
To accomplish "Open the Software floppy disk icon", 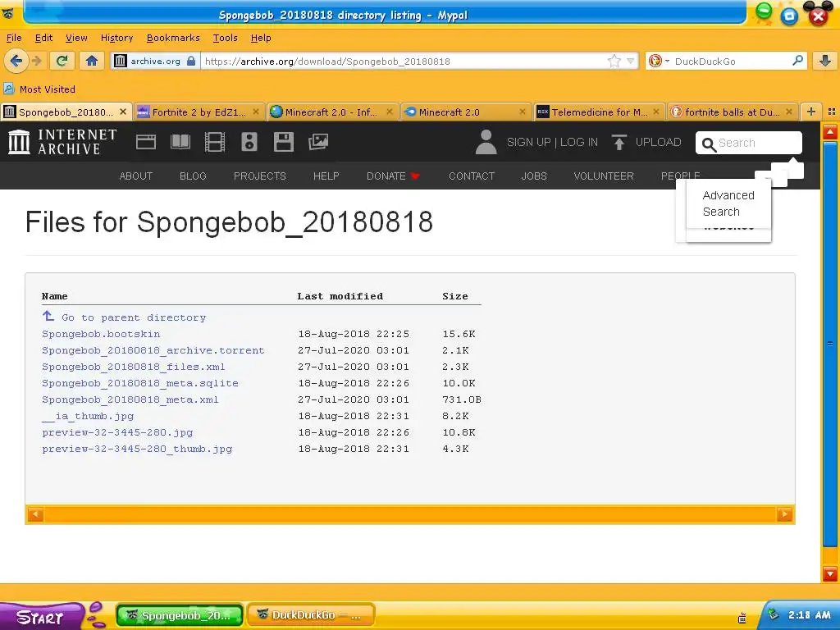I will click(x=283, y=142).
